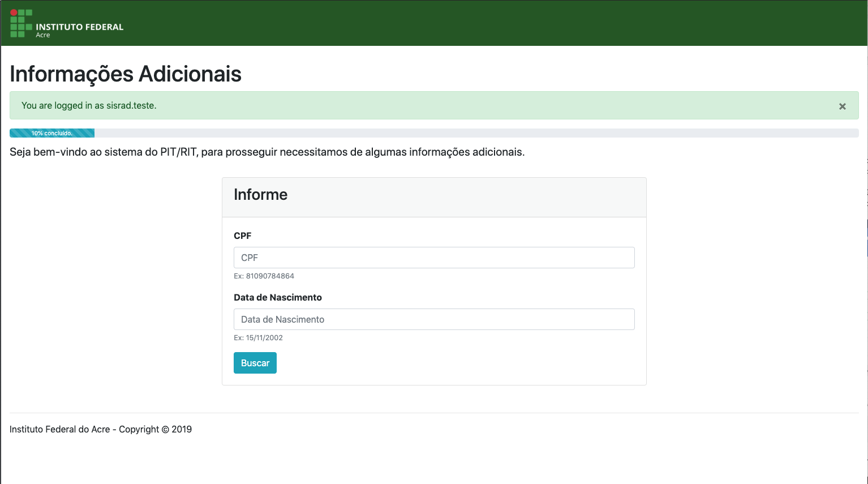
Task: Focus the Data de Nascimento input field
Action: click(433, 319)
